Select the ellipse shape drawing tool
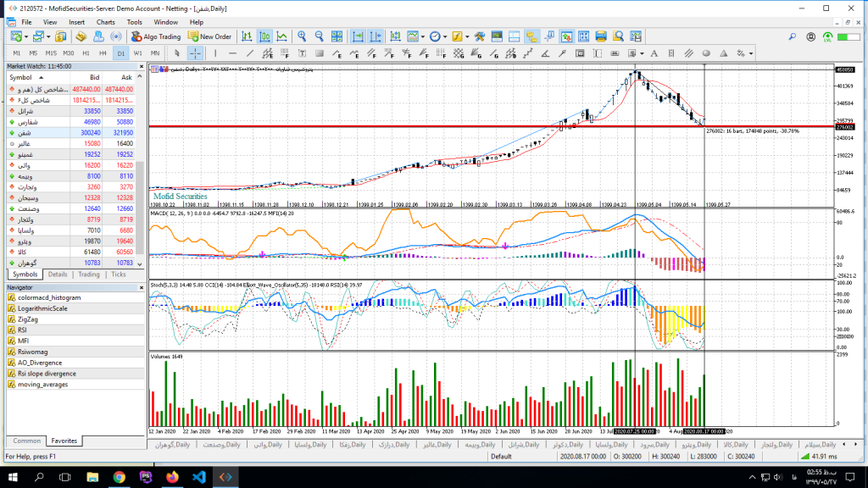The height and width of the screenshot is (488, 868). pyautogui.click(x=706, y=53)
